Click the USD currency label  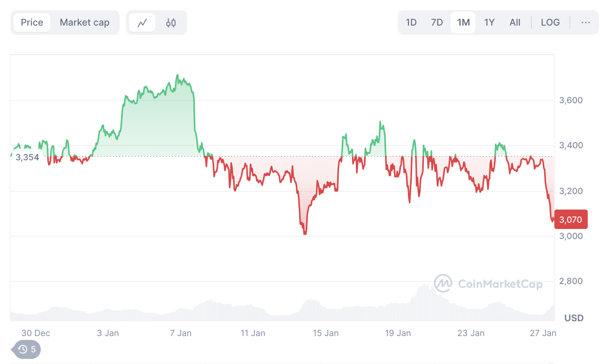(x=574, y=318)
